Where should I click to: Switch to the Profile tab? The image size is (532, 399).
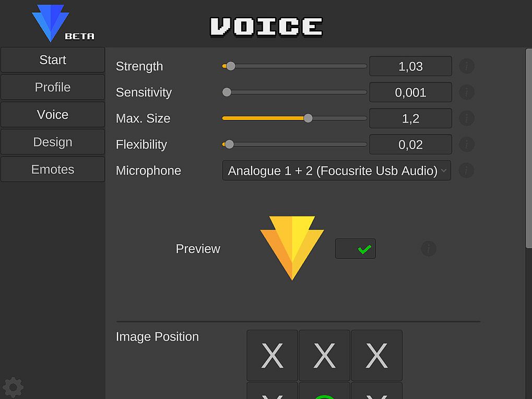coord(53,87)
